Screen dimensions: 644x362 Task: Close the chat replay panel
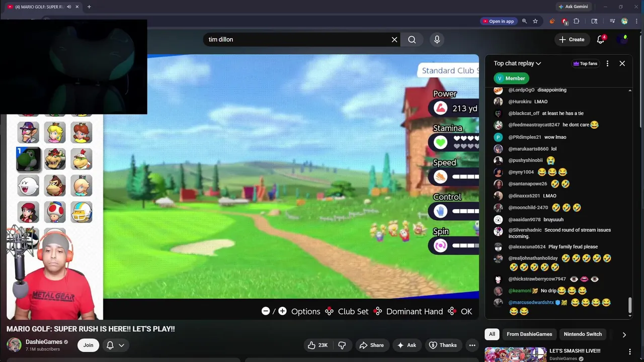[x=622, y=63]
